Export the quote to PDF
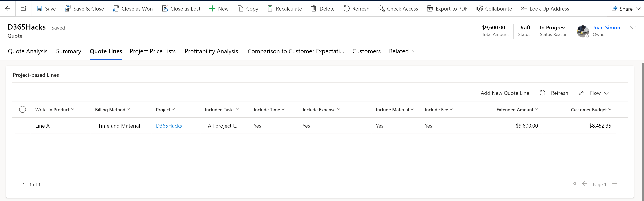The image size is (644, 201). coord(447,9)
